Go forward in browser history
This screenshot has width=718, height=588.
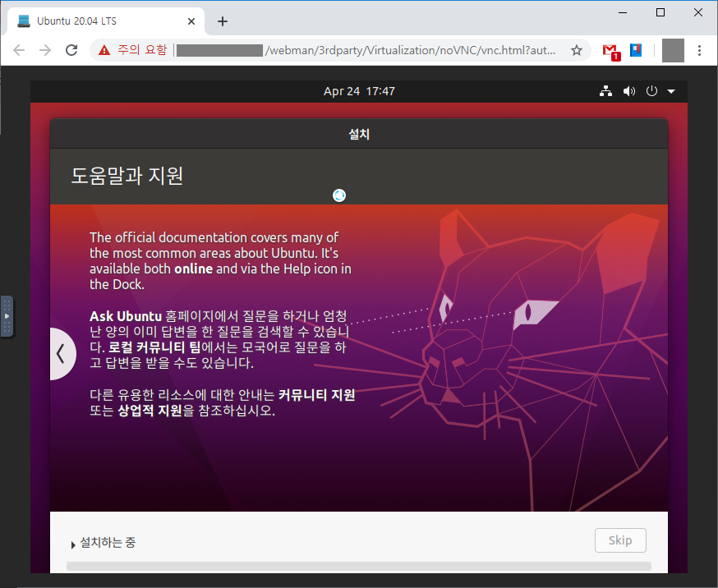click(x=45, y=50)
